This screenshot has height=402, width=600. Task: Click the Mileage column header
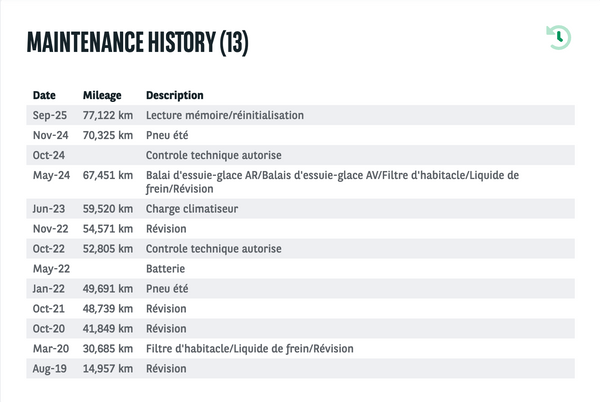(x=102, y=95)
